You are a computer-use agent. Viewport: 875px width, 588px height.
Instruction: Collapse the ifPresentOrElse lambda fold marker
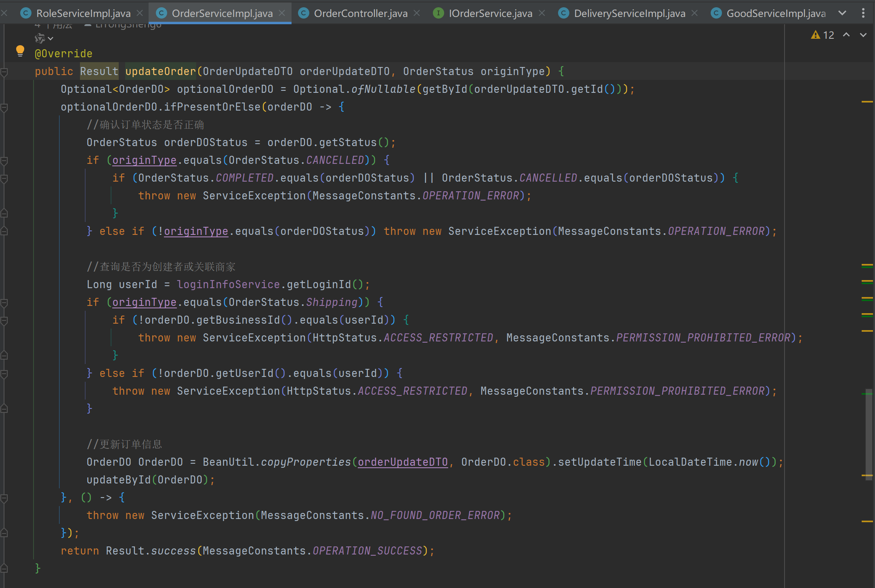coord(4,107)
